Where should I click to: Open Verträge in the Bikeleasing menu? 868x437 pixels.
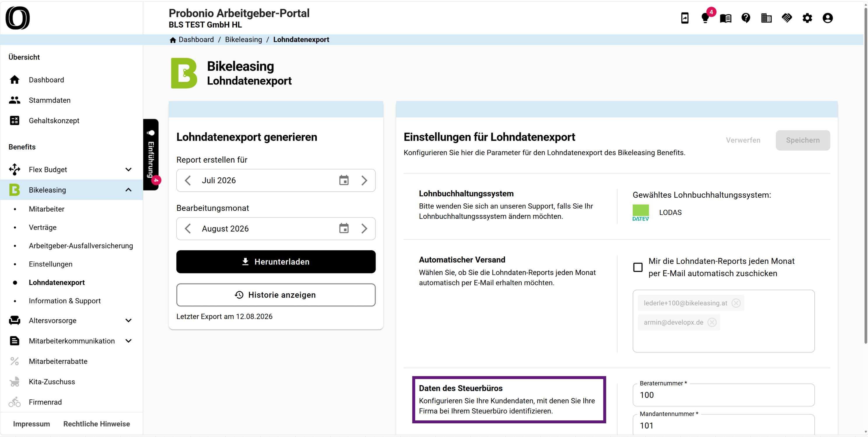(43, 227)
